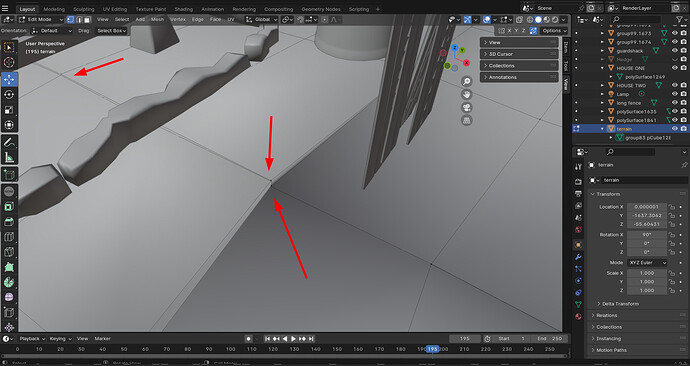Select the Add Cube tool
The width and height of the screenshot is (690, 366).
tap(9, 175)
